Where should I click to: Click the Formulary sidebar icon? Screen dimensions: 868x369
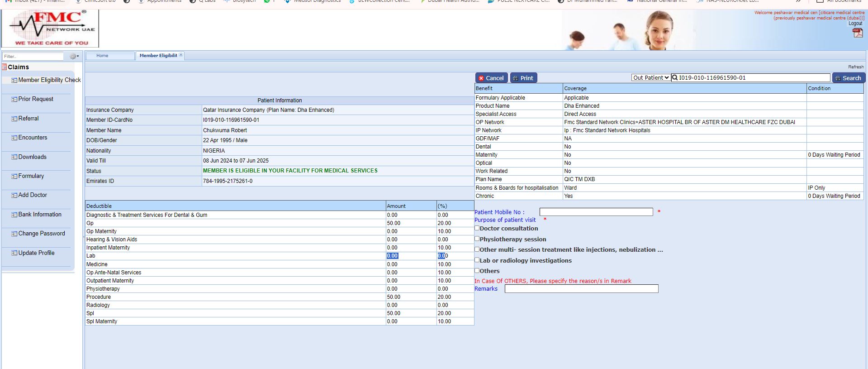(x=14, y=176)
